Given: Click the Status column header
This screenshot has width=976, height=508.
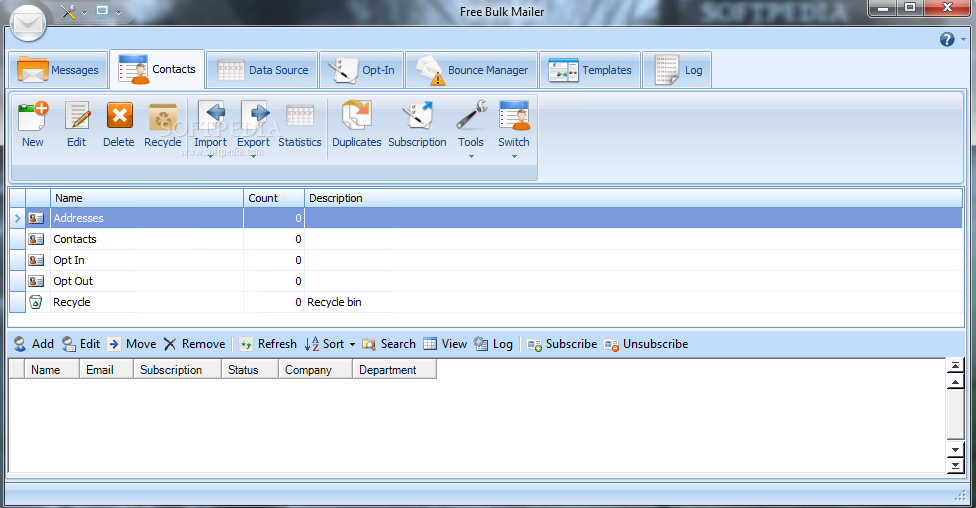Looking at the screenshot, I should [250, 370].
